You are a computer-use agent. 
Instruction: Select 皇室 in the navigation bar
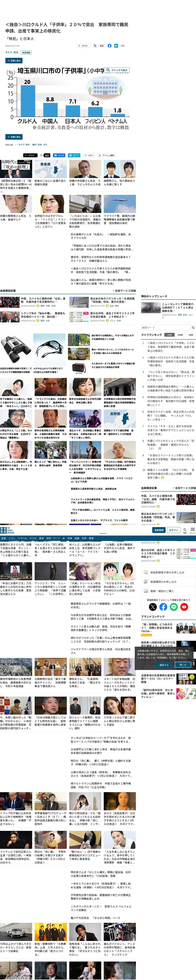tap(3, 538)
